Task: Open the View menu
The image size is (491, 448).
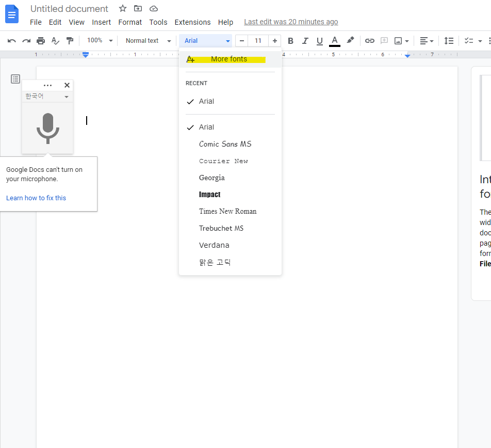Action: pos(77,22)
